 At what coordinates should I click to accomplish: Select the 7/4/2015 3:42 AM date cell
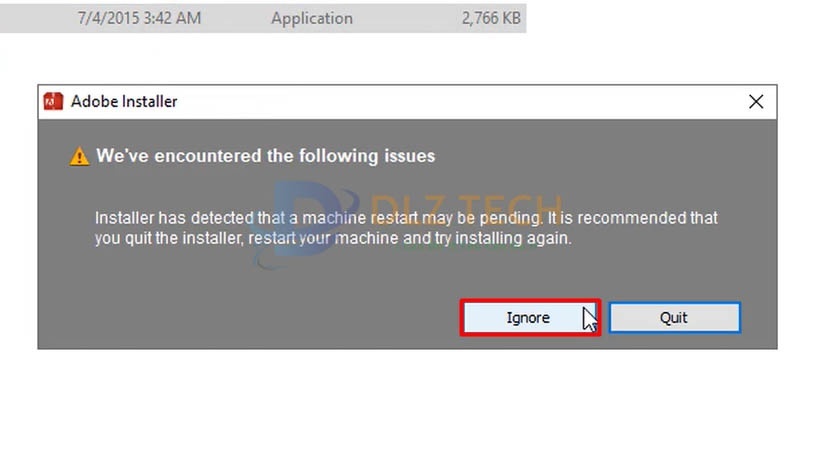click(x=139, y=18)
